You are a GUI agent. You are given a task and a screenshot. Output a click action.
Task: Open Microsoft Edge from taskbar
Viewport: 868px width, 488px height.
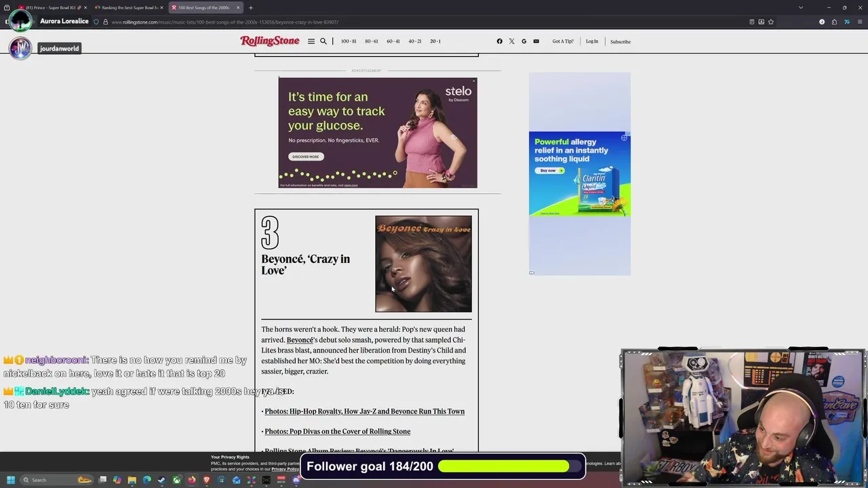click(147, 480)
